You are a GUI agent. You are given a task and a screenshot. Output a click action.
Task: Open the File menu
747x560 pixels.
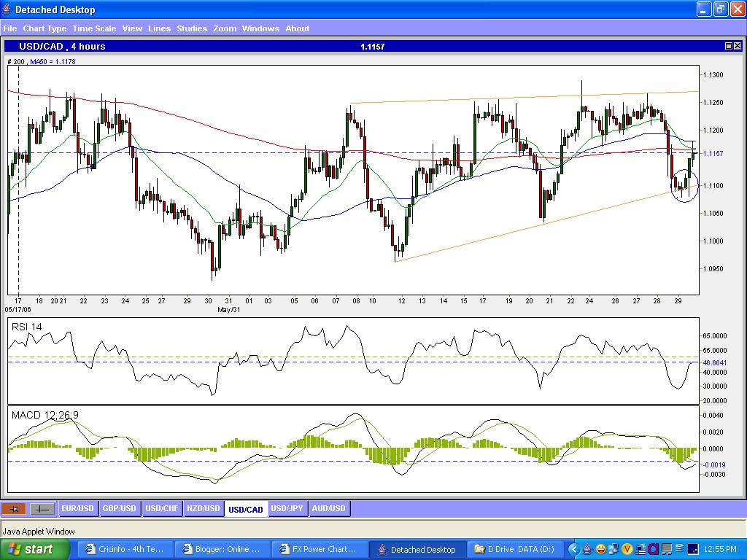coord(10,28)
